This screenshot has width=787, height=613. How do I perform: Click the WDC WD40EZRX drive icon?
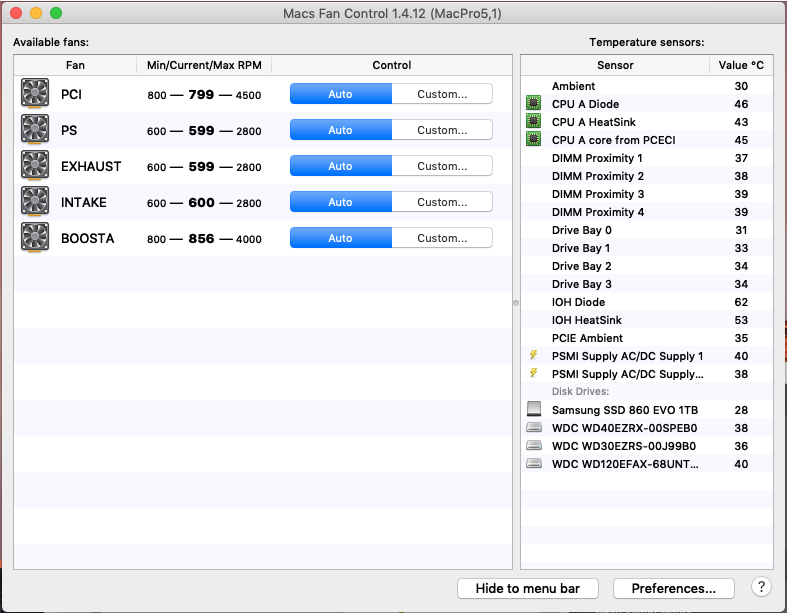click(x=534, y=427)
